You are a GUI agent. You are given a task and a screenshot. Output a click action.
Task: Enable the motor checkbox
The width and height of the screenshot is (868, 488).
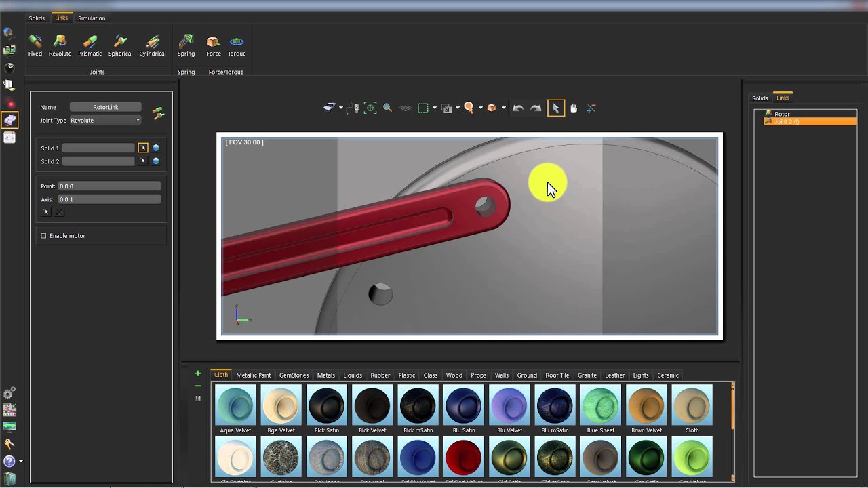click(43, 236)
